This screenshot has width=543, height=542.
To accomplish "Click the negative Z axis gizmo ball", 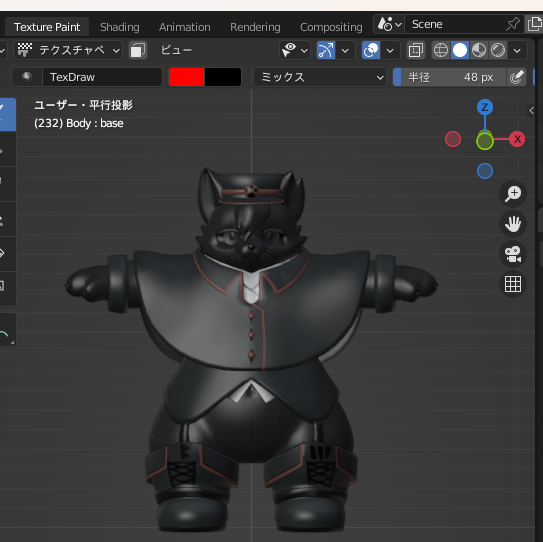I will pos(485,171).
